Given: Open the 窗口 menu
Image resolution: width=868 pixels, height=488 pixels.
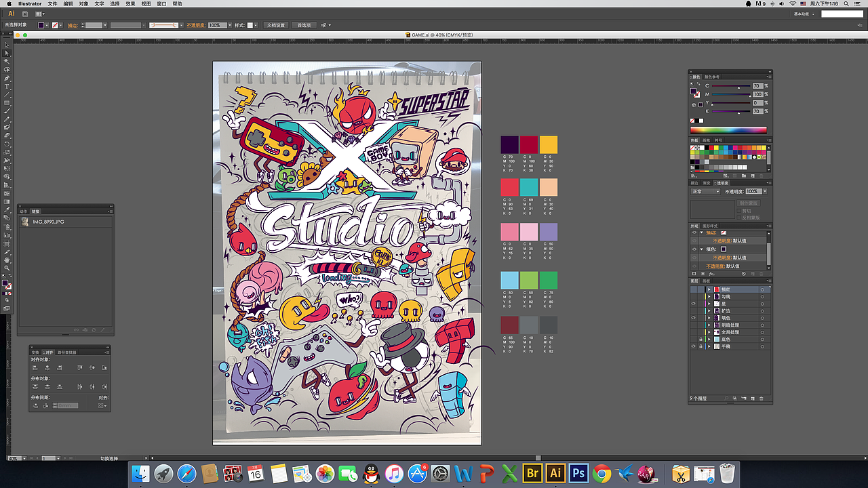Looking at the screenshot, I should [x=161, y=3].
